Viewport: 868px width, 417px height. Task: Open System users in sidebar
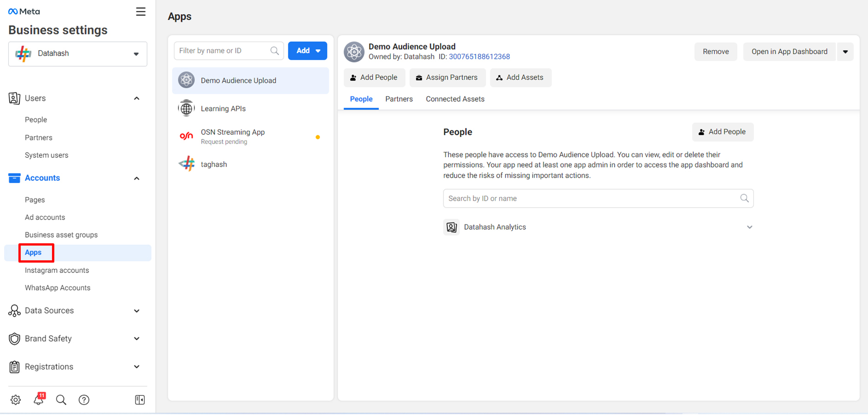point(46,155)
